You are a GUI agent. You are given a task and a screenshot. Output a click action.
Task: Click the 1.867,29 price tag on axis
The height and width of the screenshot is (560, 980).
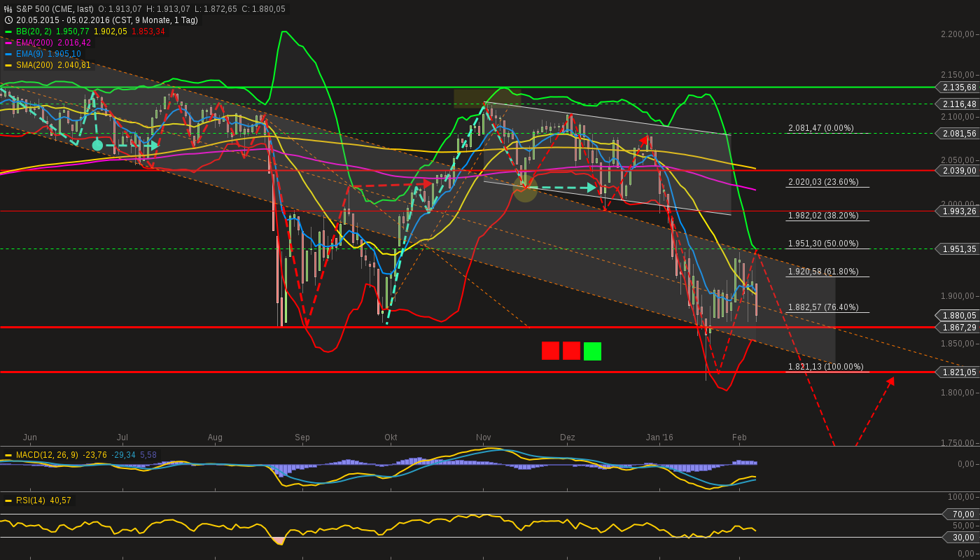point(957,327)
